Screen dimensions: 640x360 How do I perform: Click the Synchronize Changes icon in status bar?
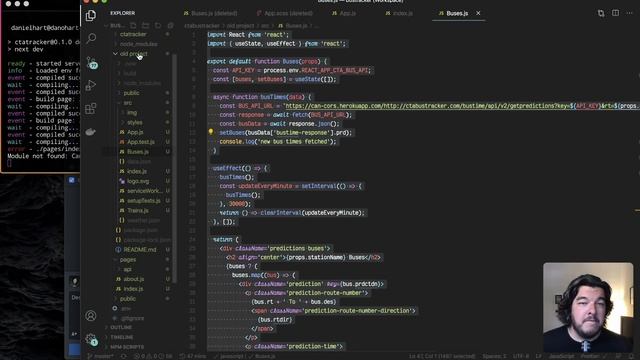pos(123,356)
